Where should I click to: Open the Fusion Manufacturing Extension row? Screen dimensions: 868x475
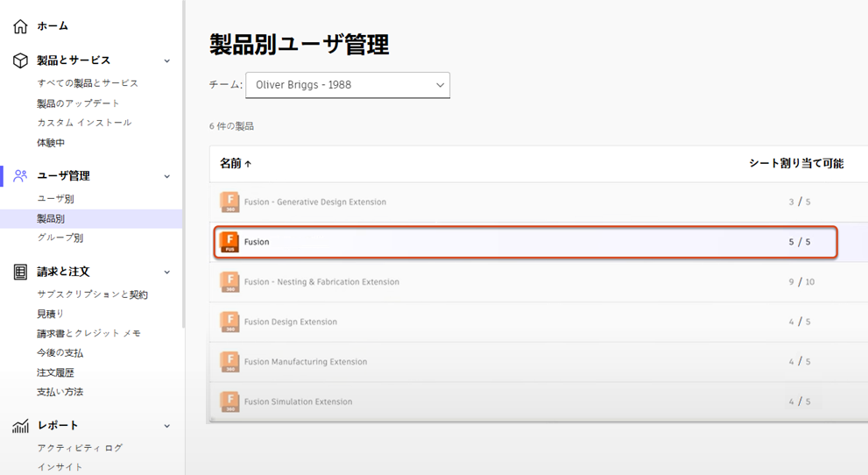538,362
